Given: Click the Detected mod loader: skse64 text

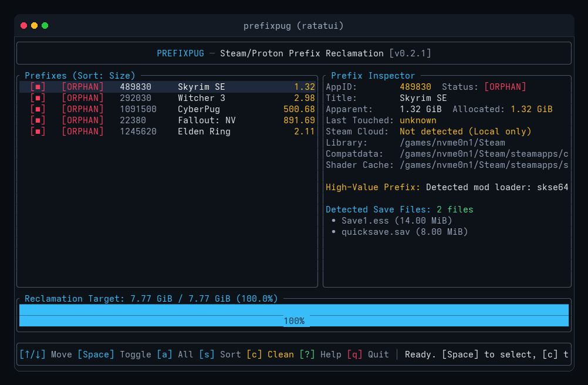Looking at the screenshot, I should pos(497,187).
